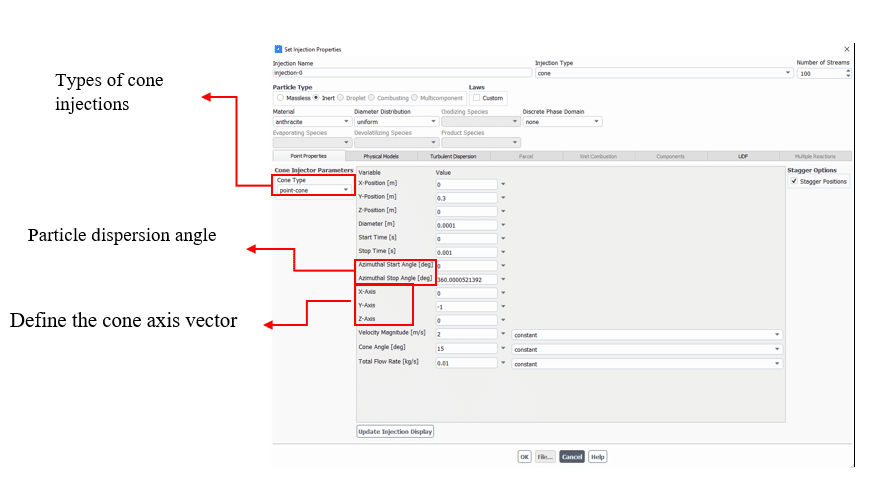Click the Ansys logo icon in title bar
The height and width of the screenshot is (479, 871).
tap(278, 49)
